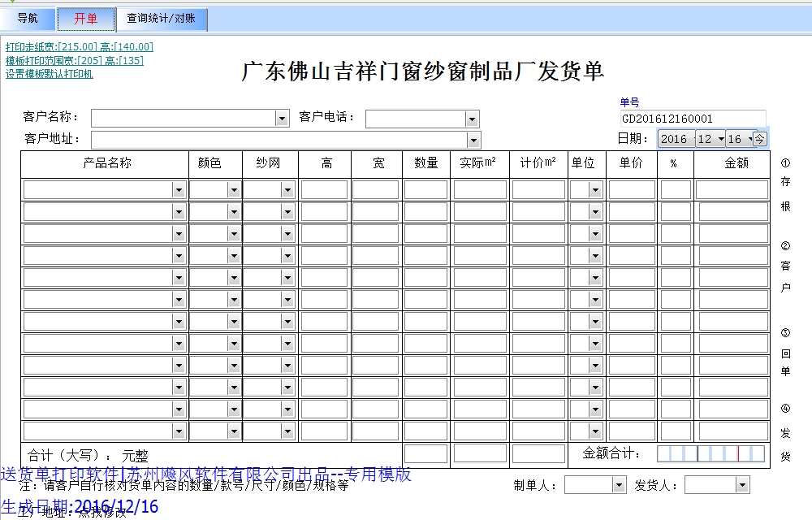Click the 颜色 column header
Screen dimensions: 812x520
209,163
